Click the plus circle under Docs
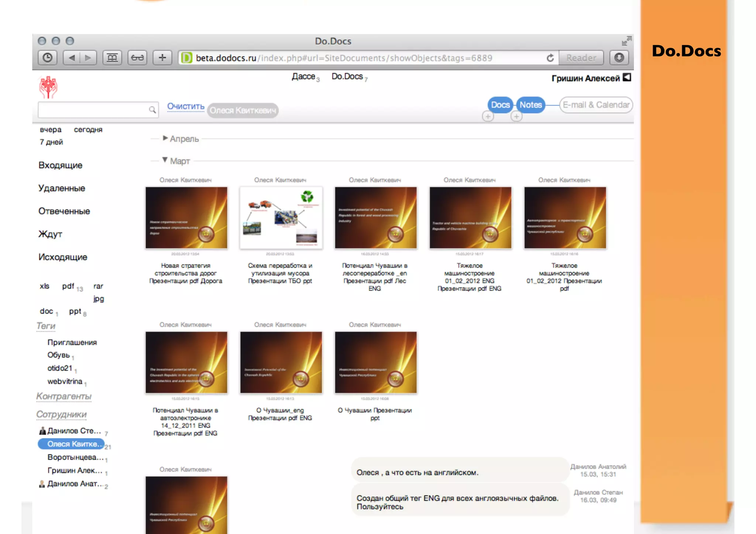This screenshot has height=534, width=756. [488, 117]
